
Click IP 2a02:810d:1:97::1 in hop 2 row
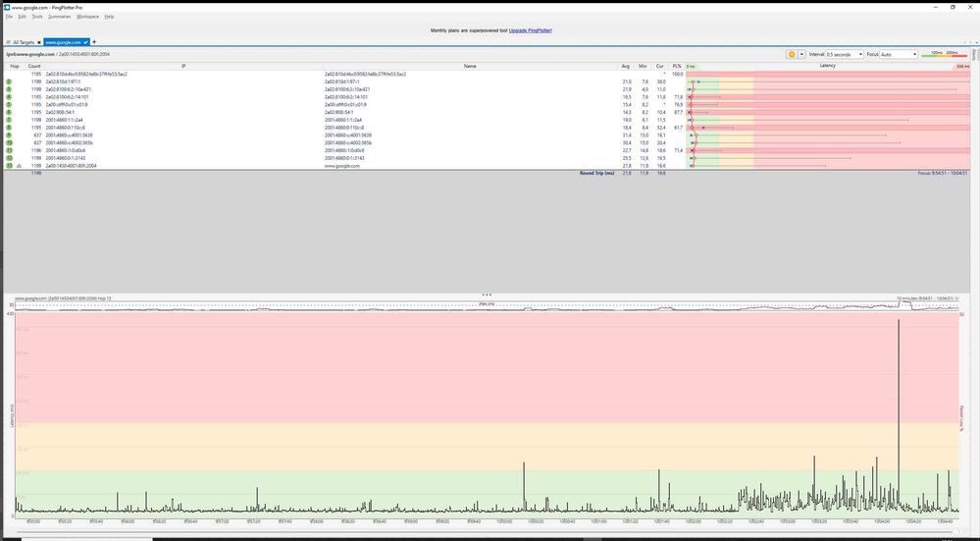click(x=62, y=81)
